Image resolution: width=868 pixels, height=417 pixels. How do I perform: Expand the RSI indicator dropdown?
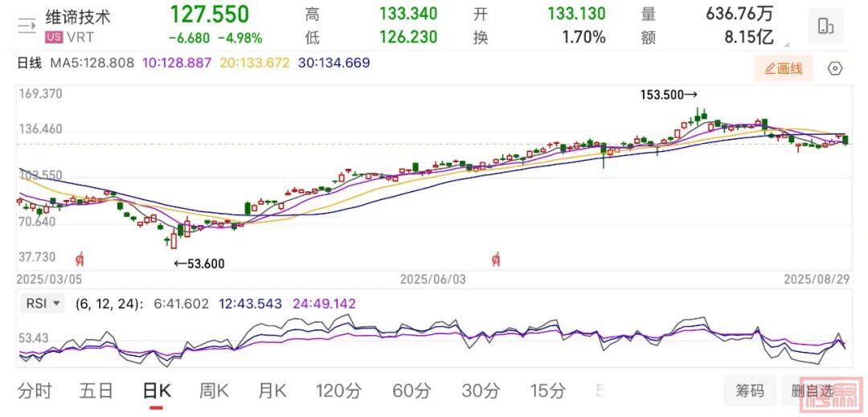click(45, 304)
